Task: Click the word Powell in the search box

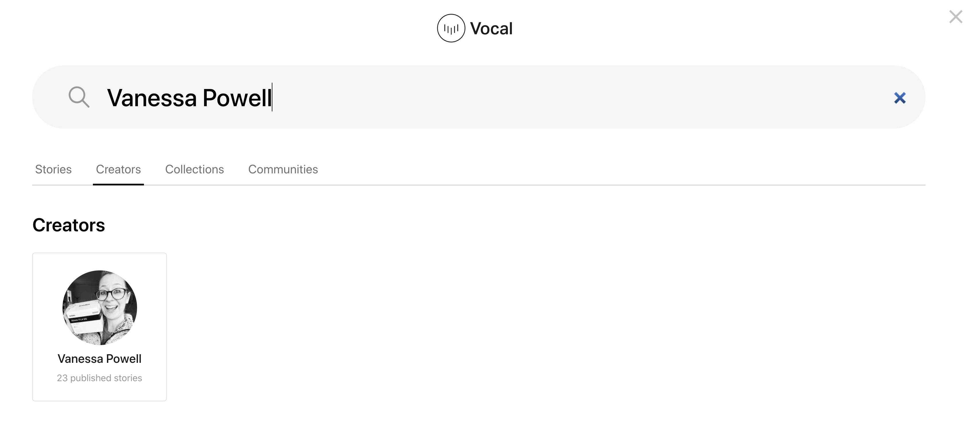Action: 237,98
